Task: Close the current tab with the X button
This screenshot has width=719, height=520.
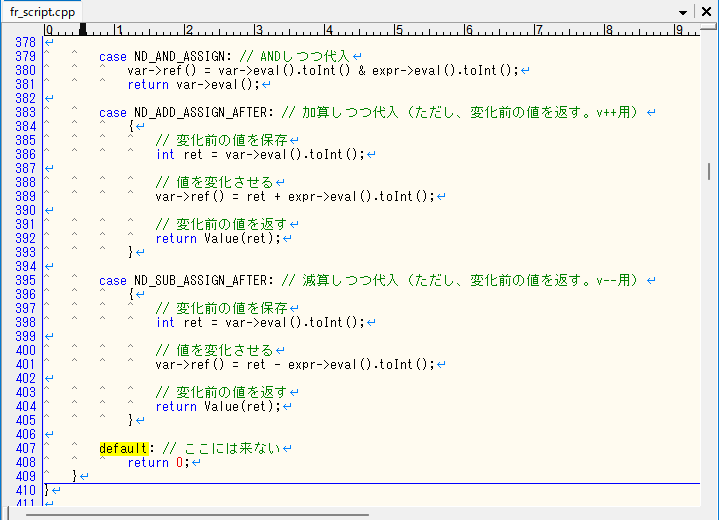Action: [x=706, y=11]
